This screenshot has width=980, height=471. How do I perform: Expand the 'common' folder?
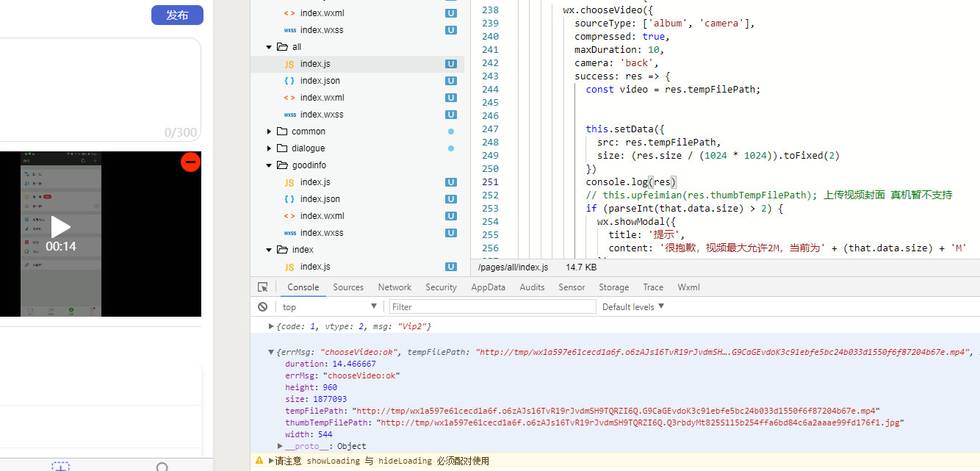[x=270, y=132]
